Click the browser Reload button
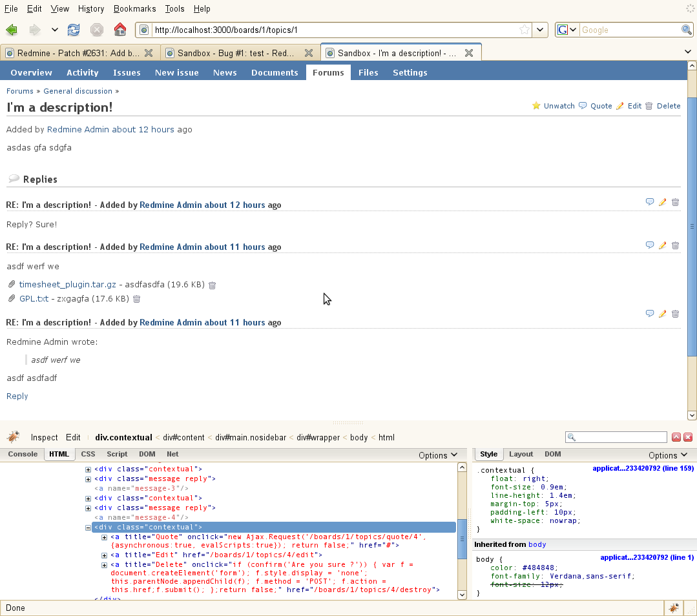 click(x=74, y=30)
